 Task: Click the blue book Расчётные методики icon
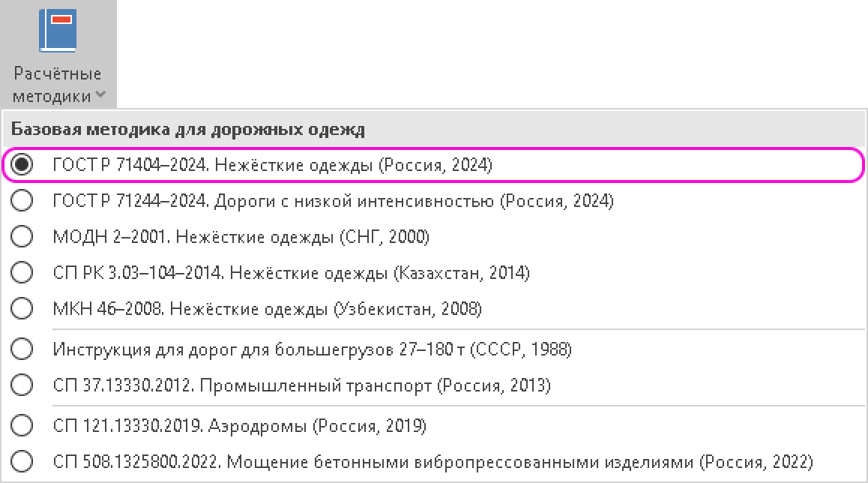tap(58, 31)
